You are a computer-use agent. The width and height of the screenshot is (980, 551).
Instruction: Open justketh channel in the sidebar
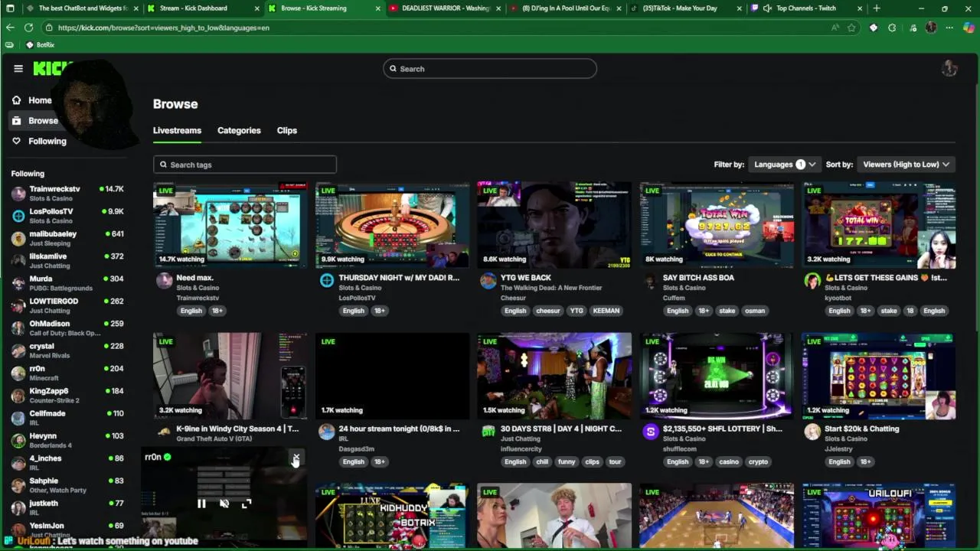pos(67,507)
